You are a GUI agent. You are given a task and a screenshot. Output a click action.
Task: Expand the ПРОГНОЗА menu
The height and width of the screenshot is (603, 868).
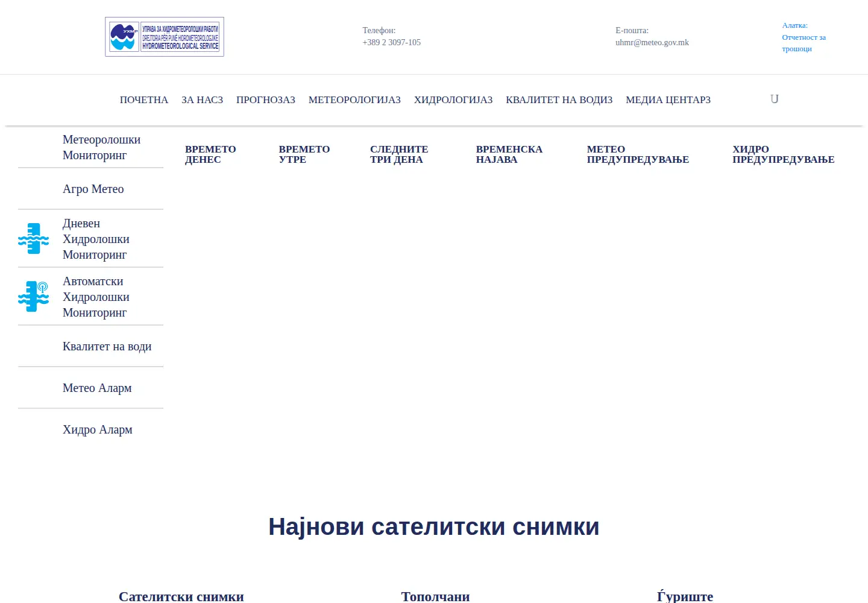(266, 99)
